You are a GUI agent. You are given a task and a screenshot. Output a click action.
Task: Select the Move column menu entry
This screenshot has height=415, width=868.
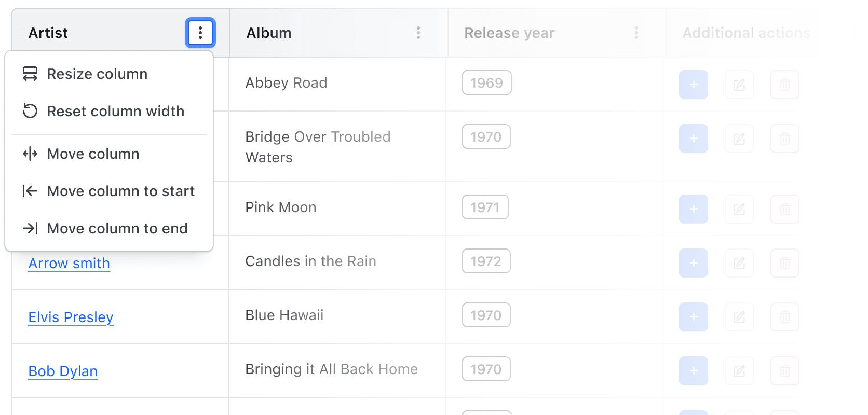click(93, 154)
